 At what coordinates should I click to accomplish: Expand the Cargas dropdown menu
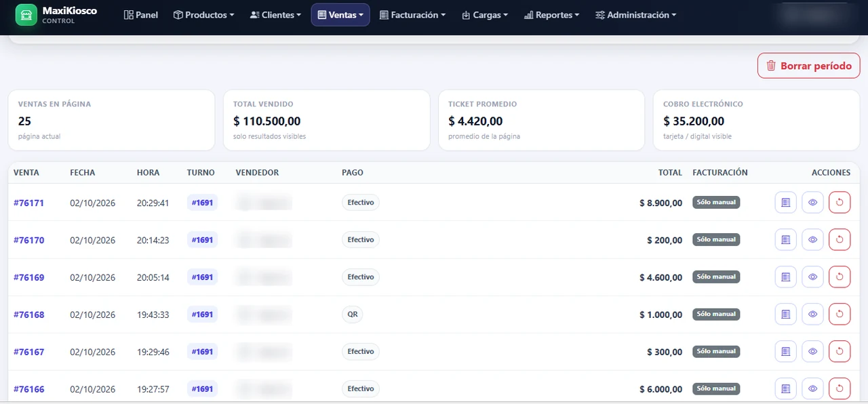[485, 15]
